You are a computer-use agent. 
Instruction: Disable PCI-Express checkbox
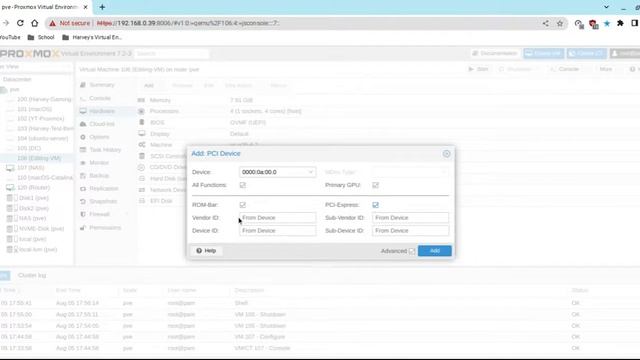coord(376,205)
